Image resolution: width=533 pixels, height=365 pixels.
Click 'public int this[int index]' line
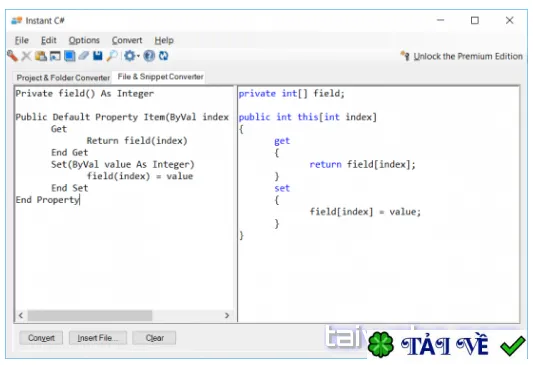click(308, 117)
